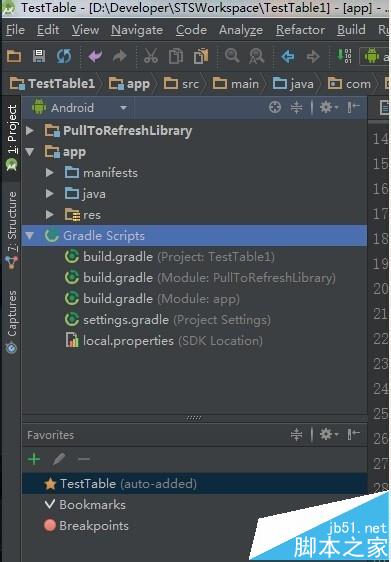Click Collapse All in Project panel
Screen dimensions: 391x562
pos(296,107)
